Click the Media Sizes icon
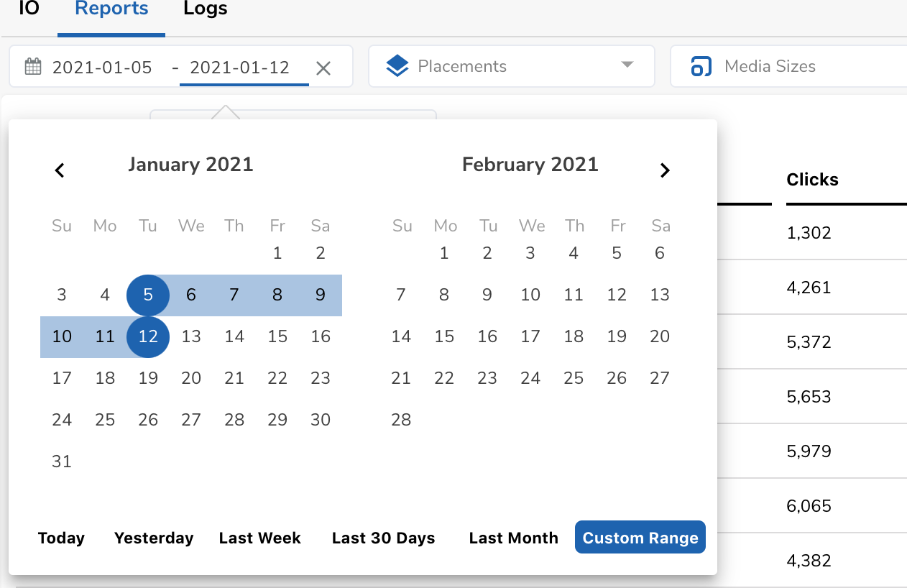This screenshot has width=907, height=588. (700, 67)
